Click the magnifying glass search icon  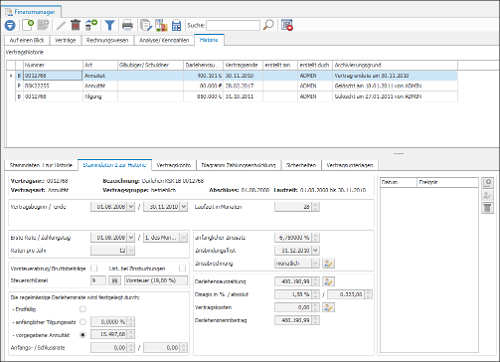pyautogui.click(x=268, y=25)
